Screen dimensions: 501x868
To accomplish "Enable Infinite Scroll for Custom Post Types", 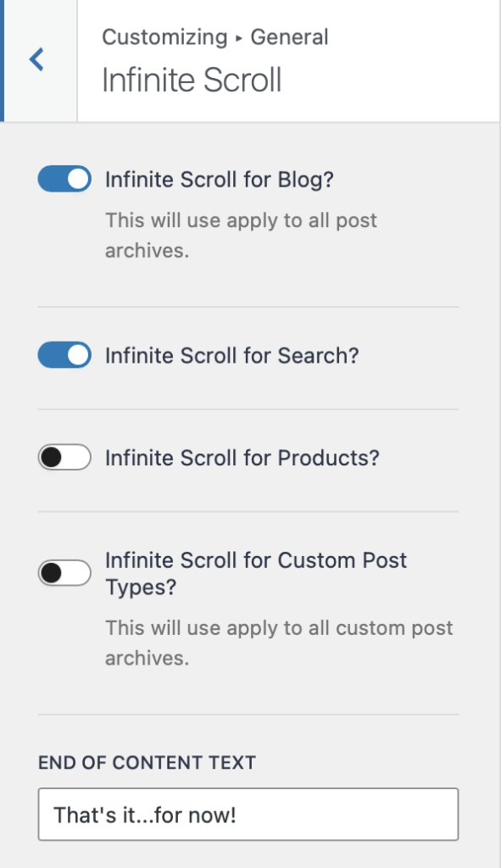I will click(64, 573).
